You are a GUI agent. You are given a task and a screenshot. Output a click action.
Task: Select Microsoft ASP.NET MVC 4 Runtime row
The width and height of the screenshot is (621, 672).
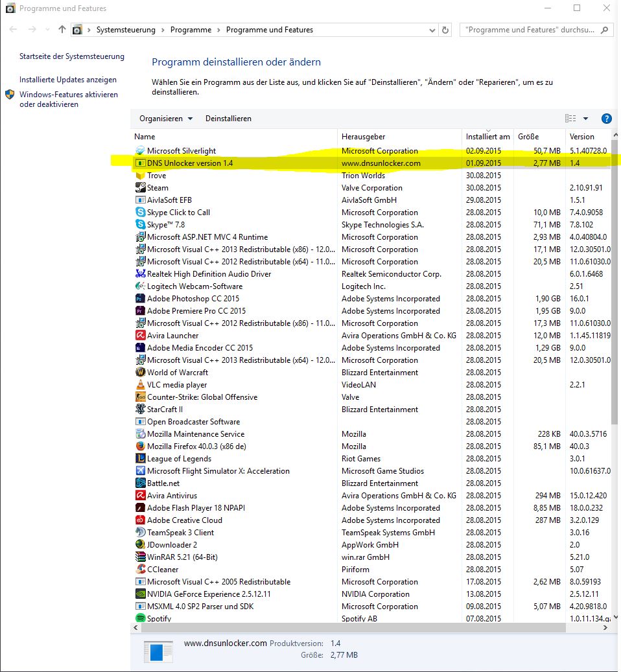click(371, 237)
